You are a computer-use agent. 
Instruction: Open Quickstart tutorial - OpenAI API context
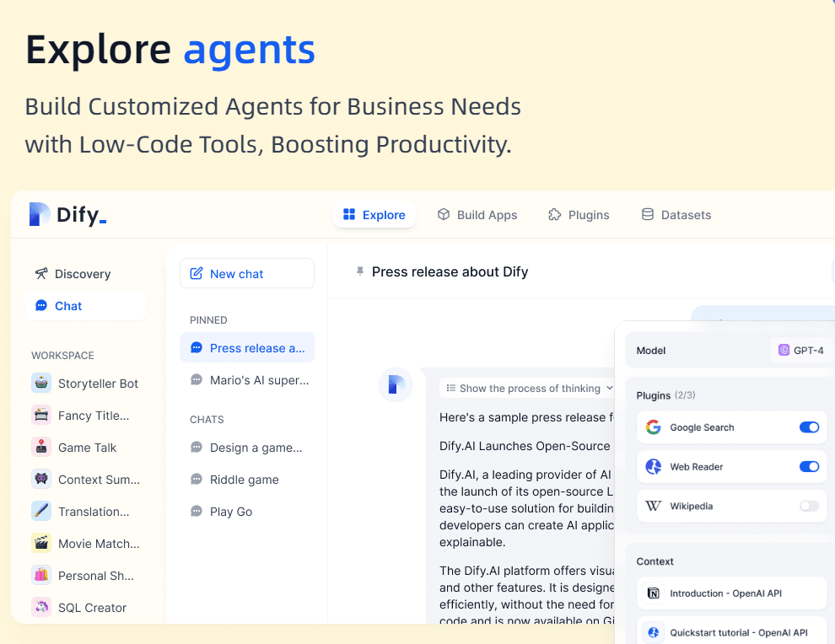click(732, 631)
